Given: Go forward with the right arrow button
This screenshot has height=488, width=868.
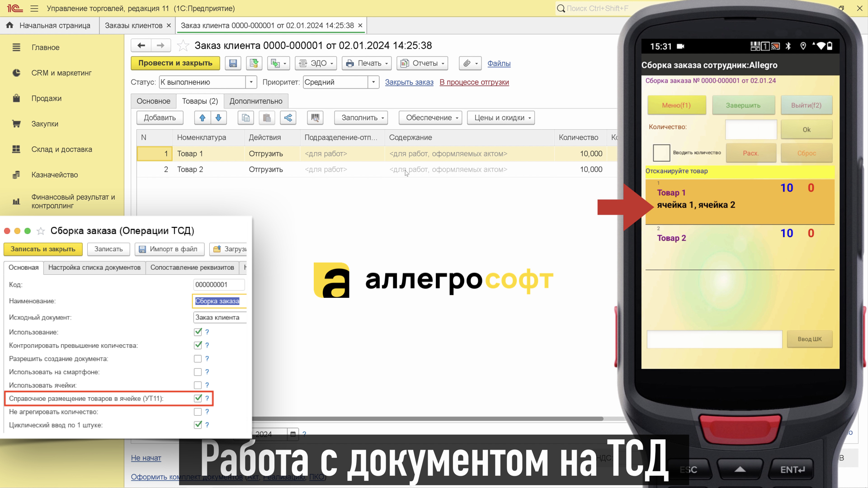Looking at the screenshot, I should 160,46.
